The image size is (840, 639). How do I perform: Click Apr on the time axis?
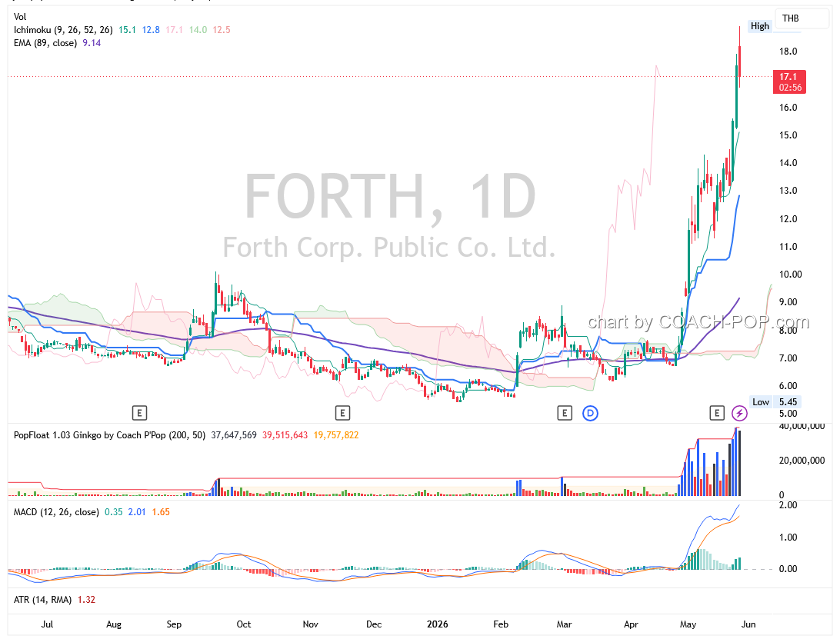[631, 624]
